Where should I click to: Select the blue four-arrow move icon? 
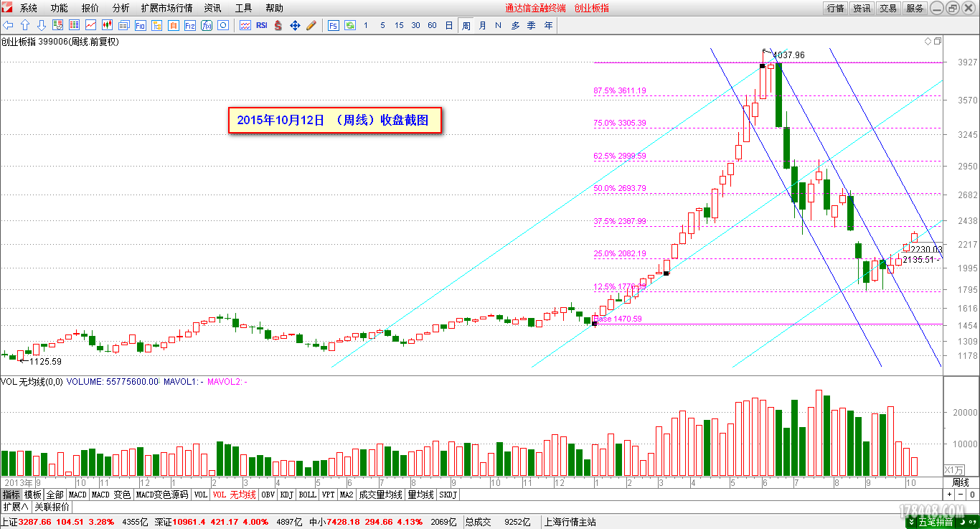(295, 25)
